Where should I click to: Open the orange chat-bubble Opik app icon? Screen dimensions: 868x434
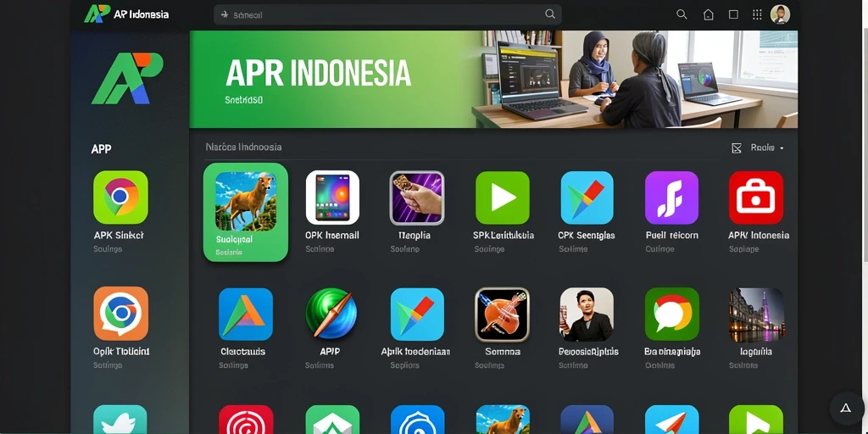tap(120, 314)
